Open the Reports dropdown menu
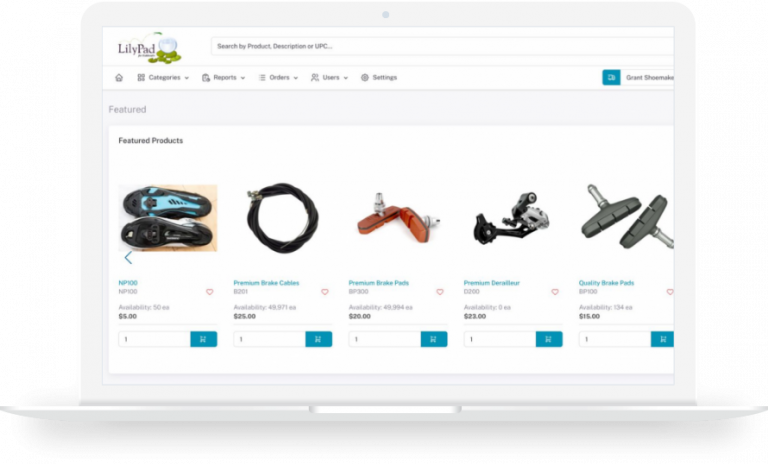The height and width of the screenshot is (464, 768). pos(223,77)
